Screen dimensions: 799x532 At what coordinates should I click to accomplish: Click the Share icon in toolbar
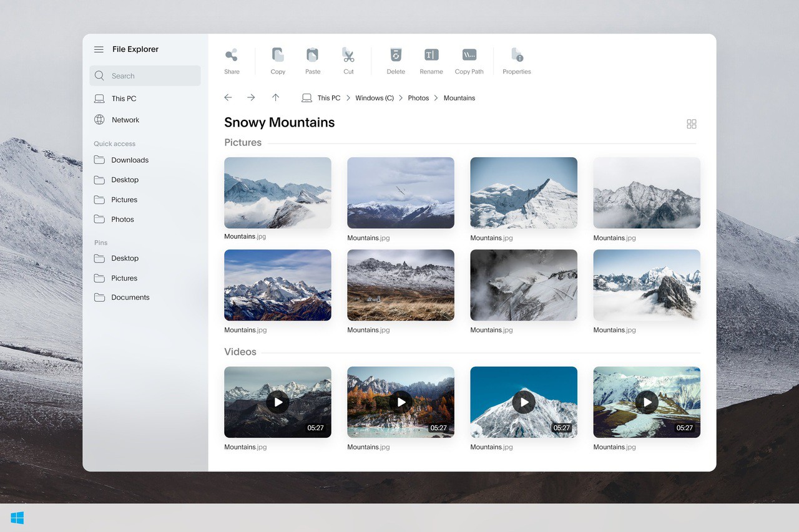[x=232, y=56]
